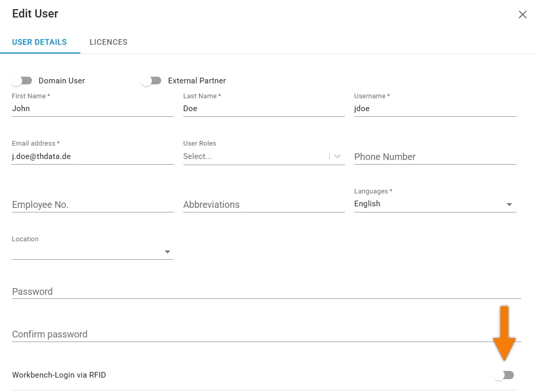Select the User Details tab

click(x=40, y=42)
